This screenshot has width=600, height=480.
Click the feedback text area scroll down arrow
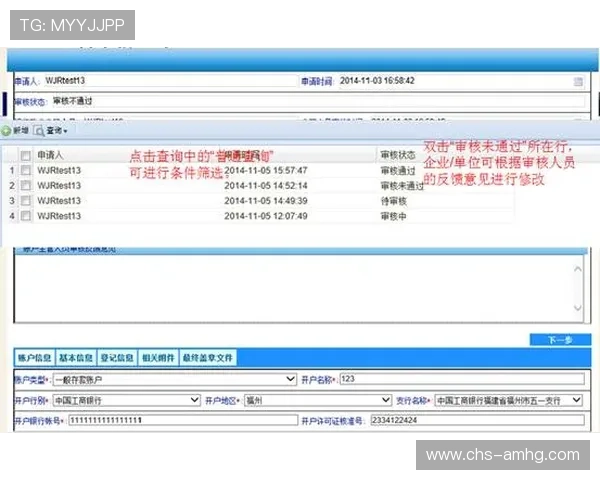[578, 308]
